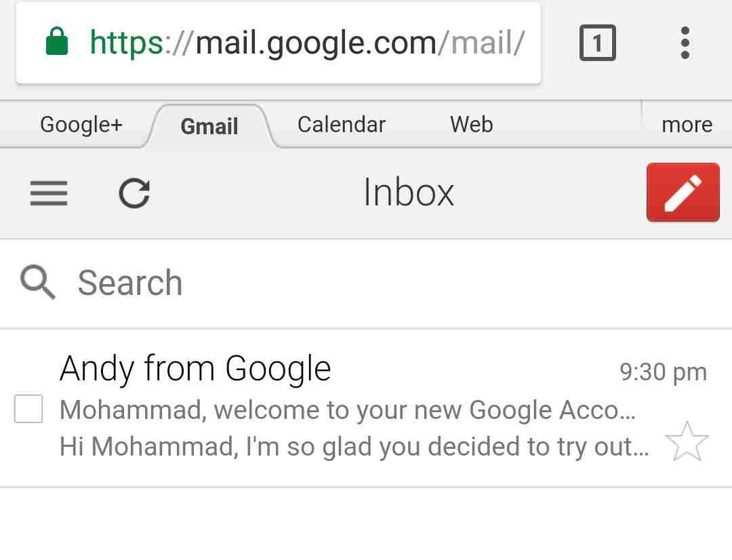Click the magnifying glass search icon
Viewport: 732px width, 560px height.
point(38,282)
